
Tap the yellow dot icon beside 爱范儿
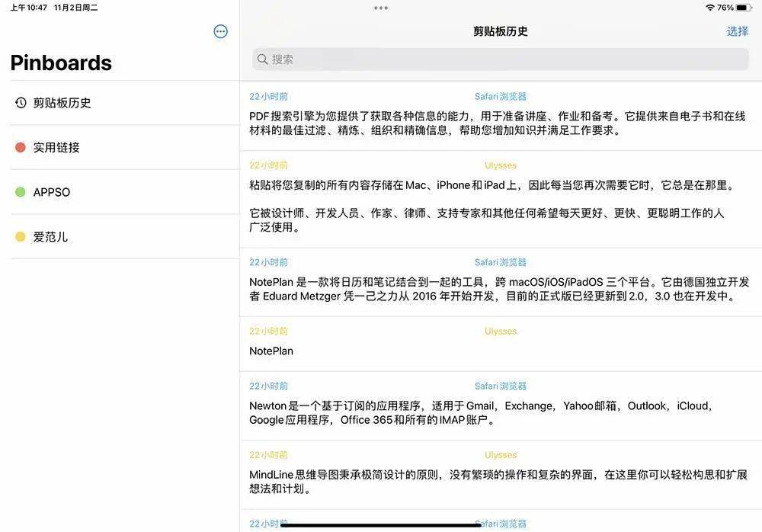point(19,236)
